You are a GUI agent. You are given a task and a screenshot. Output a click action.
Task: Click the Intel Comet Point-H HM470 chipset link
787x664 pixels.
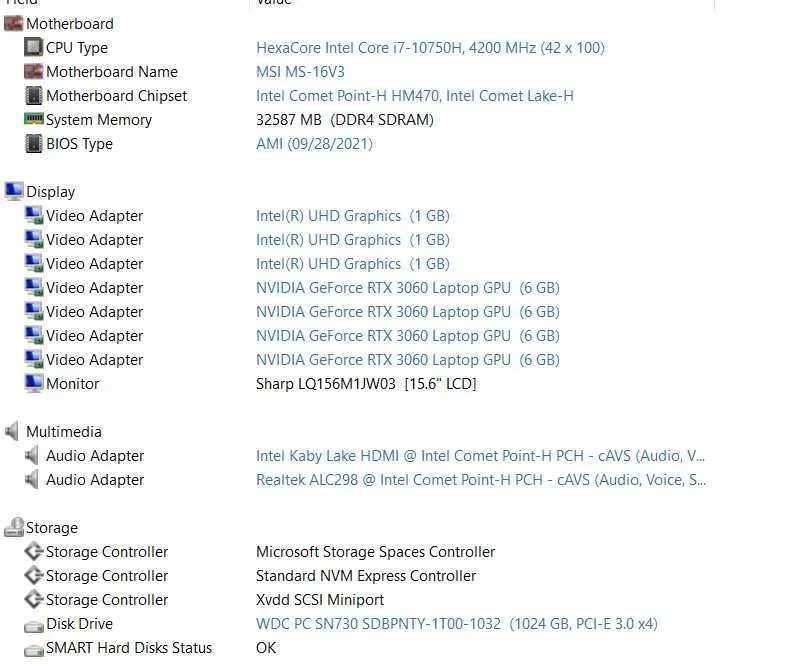point(414,95)
